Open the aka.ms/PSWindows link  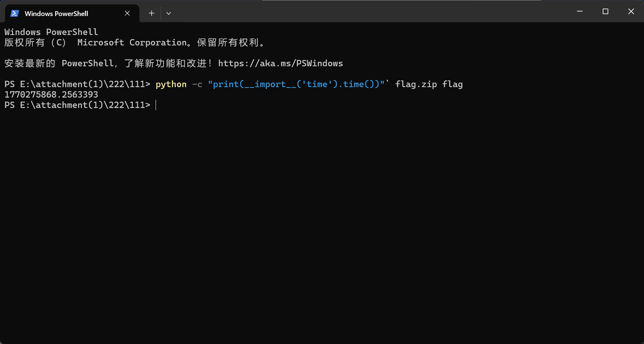tap(280, 64)
